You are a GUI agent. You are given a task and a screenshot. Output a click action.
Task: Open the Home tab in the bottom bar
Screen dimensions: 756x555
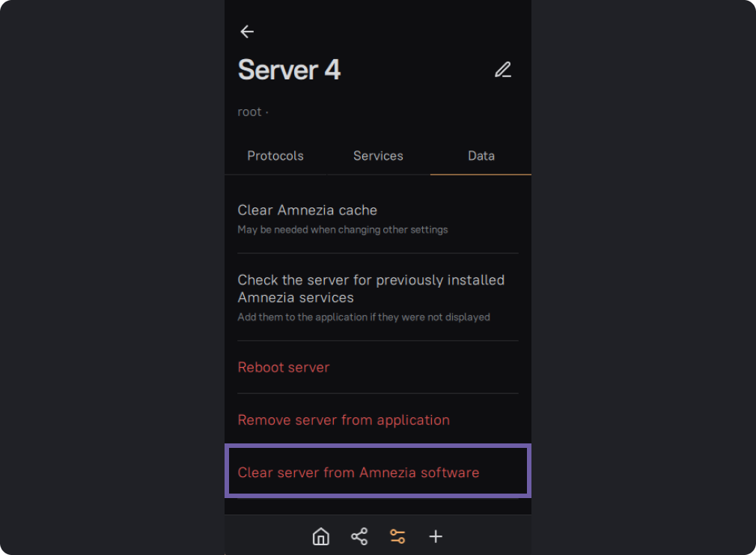(x=320, y=536)
